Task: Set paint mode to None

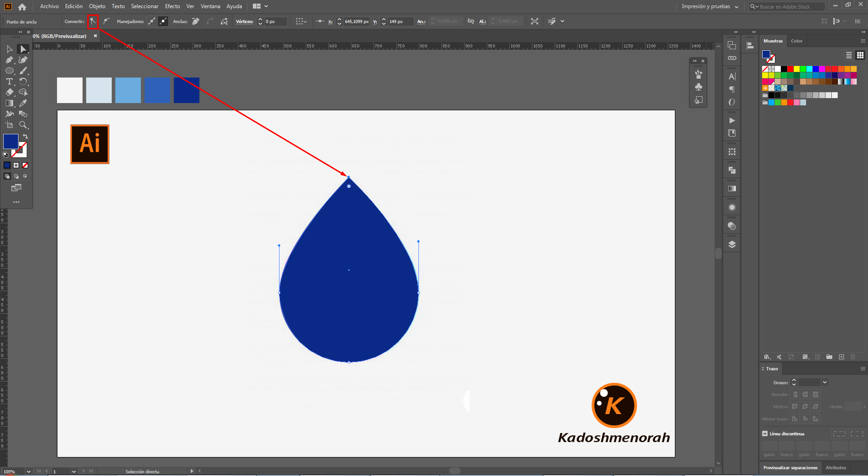Action: point(25,165)
